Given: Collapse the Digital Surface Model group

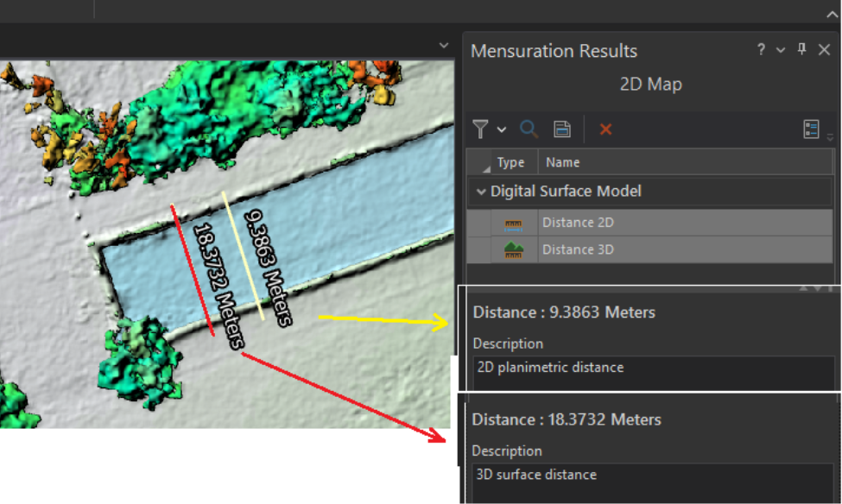Looking at the screenshot, I should pos(481,191).
